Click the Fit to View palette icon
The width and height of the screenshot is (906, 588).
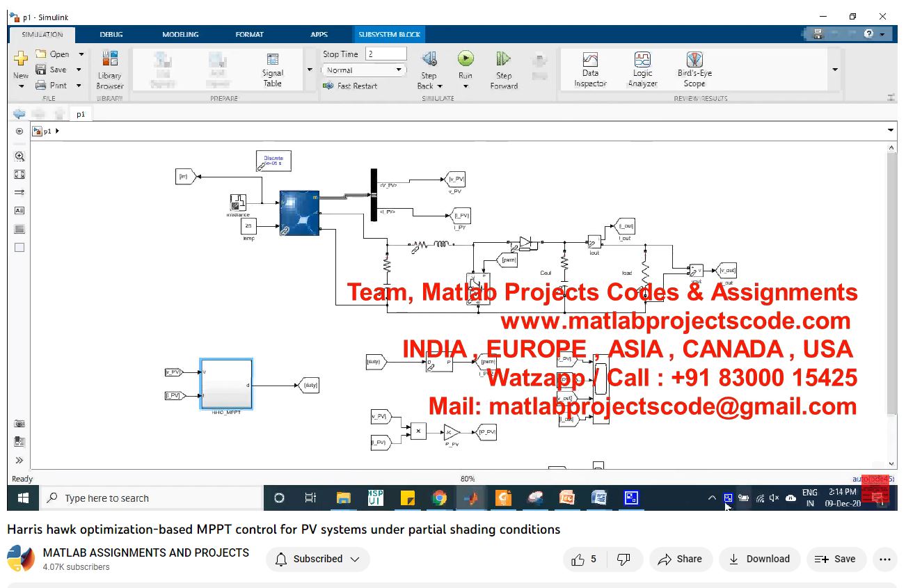coord(19,175)
